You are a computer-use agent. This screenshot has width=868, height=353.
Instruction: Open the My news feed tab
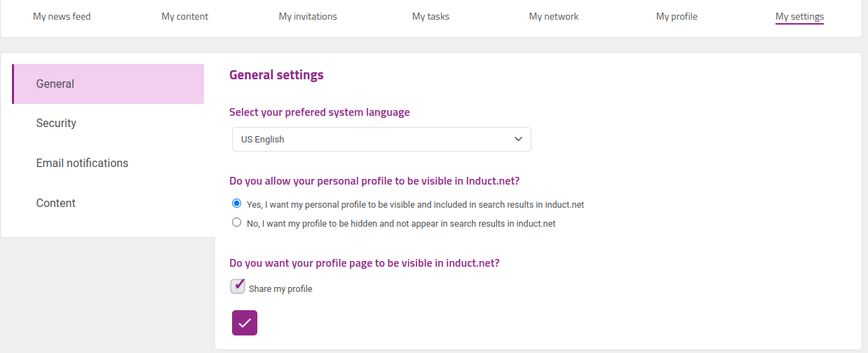click(62, 16)
